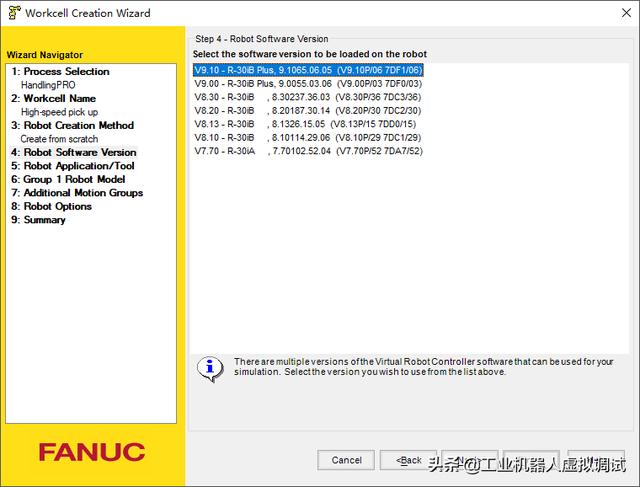Pick V8.10 R-30iB software version

(308, 138)
